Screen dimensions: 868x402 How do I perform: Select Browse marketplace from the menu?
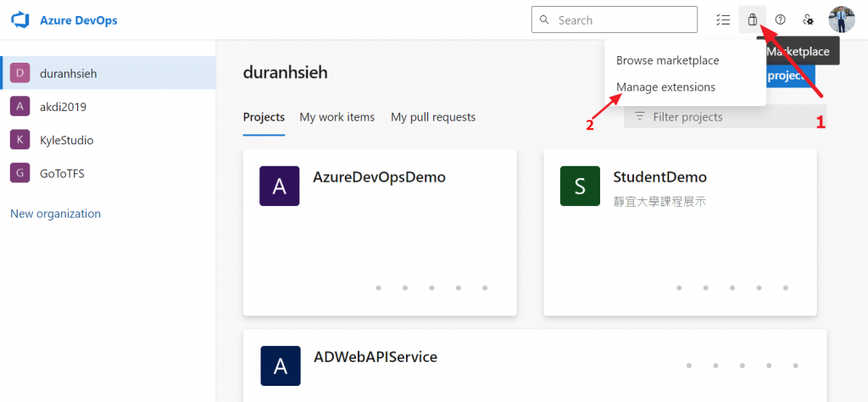(668, 60)
